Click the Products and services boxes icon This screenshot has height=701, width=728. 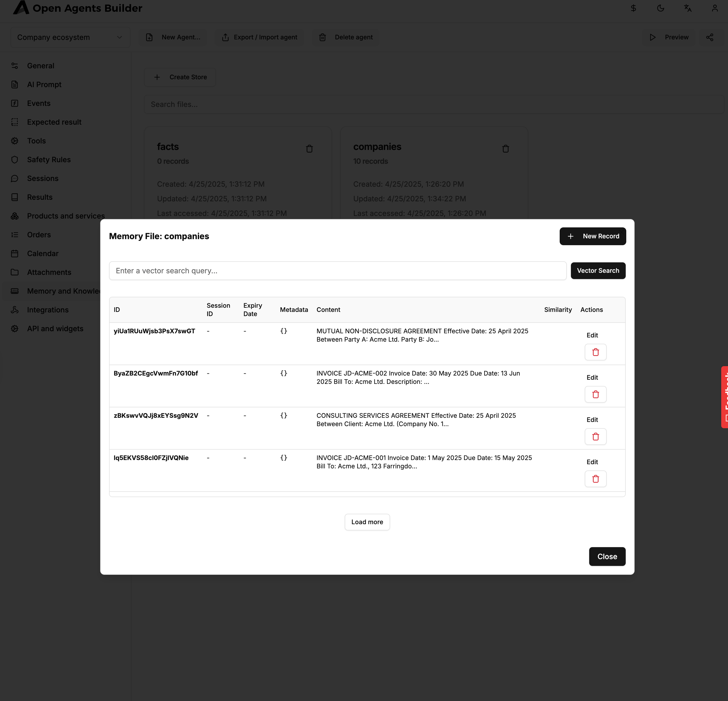(x=15, y=216)
